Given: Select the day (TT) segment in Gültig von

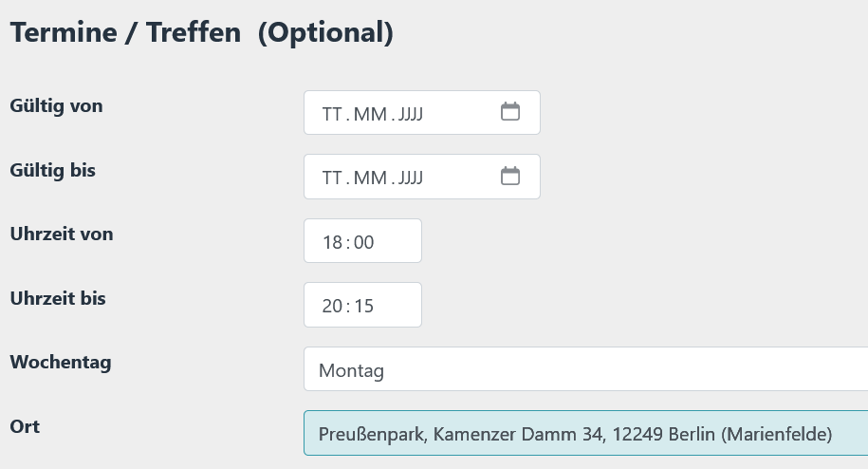Looking at the screenshot, I should coord(331,114).
